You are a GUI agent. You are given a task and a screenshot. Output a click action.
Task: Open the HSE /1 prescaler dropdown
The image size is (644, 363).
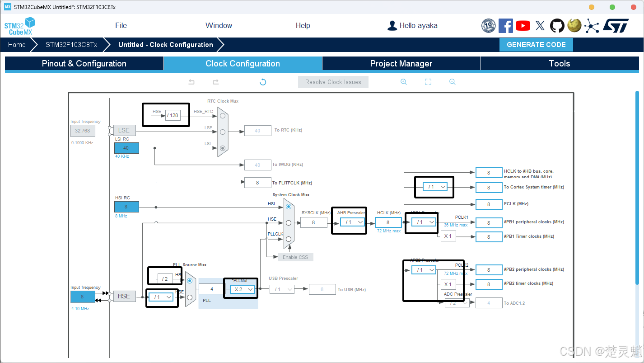point(161,297)
